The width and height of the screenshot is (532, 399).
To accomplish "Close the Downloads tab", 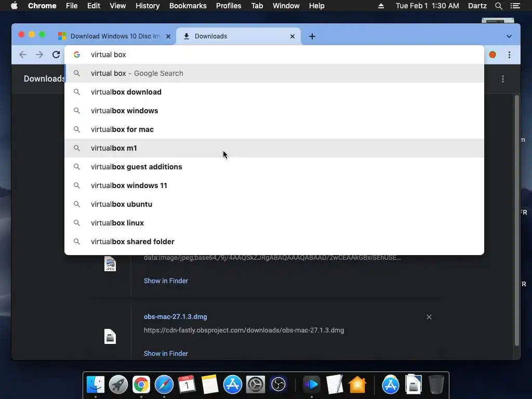I will (292, 36).
